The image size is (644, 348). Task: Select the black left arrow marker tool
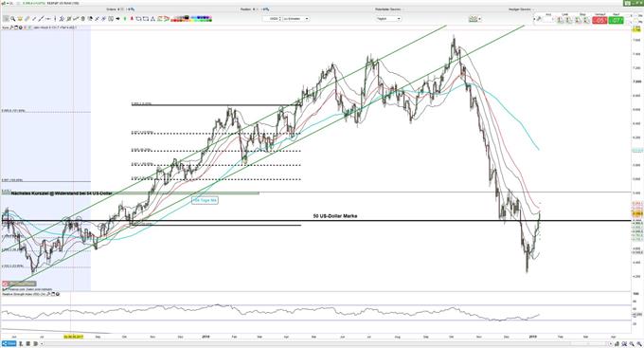click(117, 19)
